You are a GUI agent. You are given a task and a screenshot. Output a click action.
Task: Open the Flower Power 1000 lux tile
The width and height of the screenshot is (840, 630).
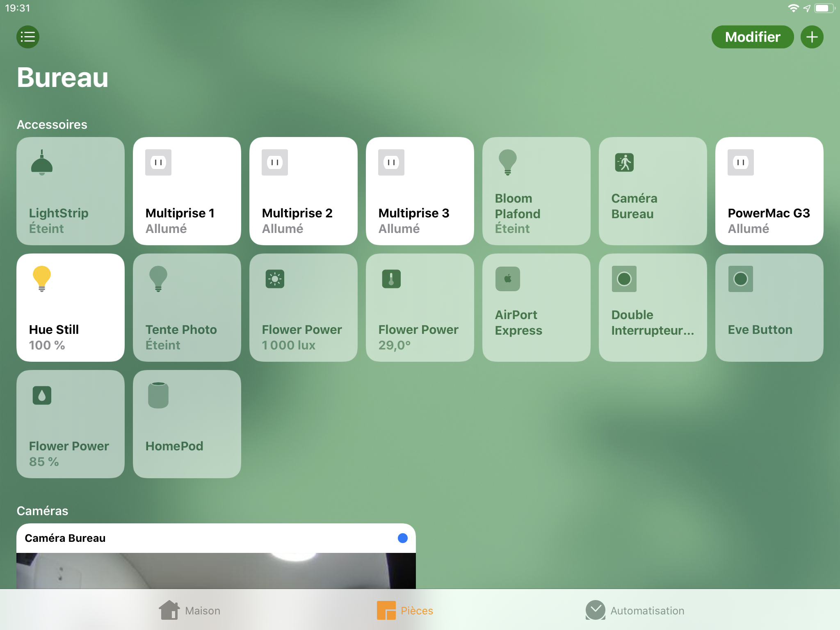click(x=304, y=308)
